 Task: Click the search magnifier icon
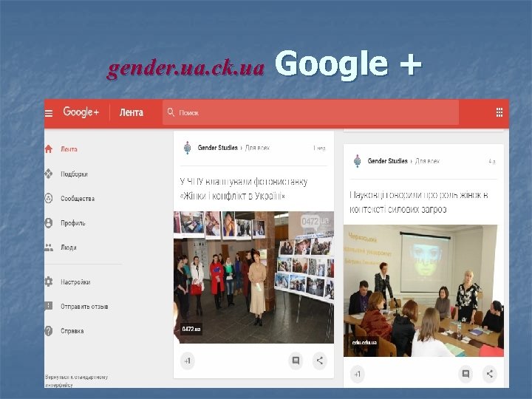point(171,112)
